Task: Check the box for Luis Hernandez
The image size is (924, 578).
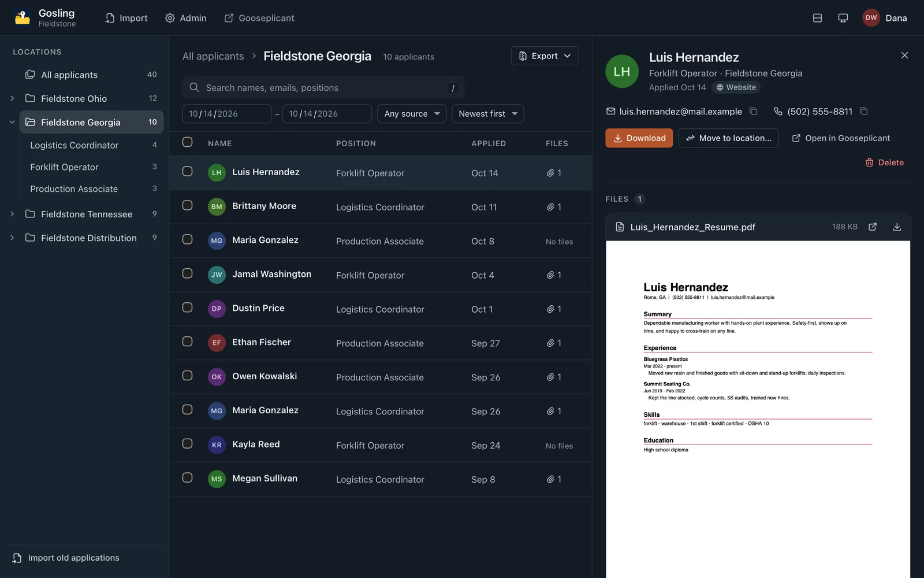Action: (x=187, y=172)
